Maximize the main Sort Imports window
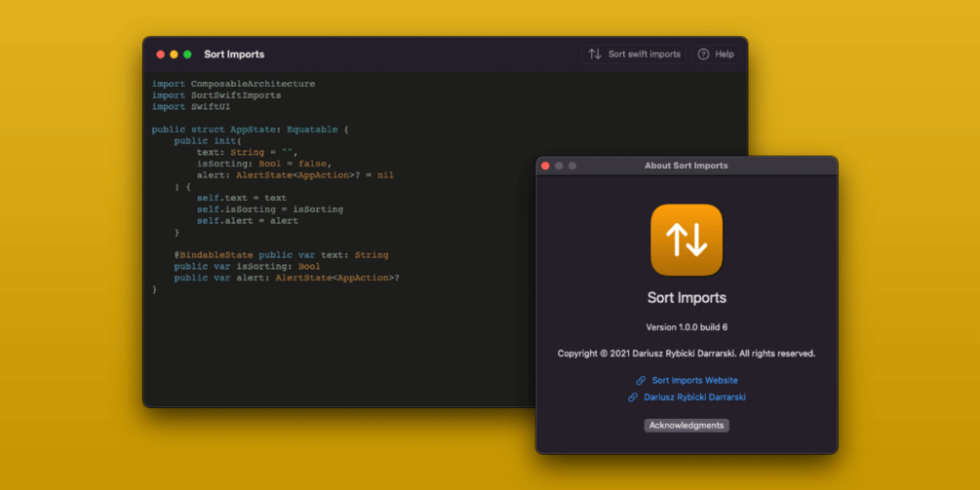 point(187,55)
